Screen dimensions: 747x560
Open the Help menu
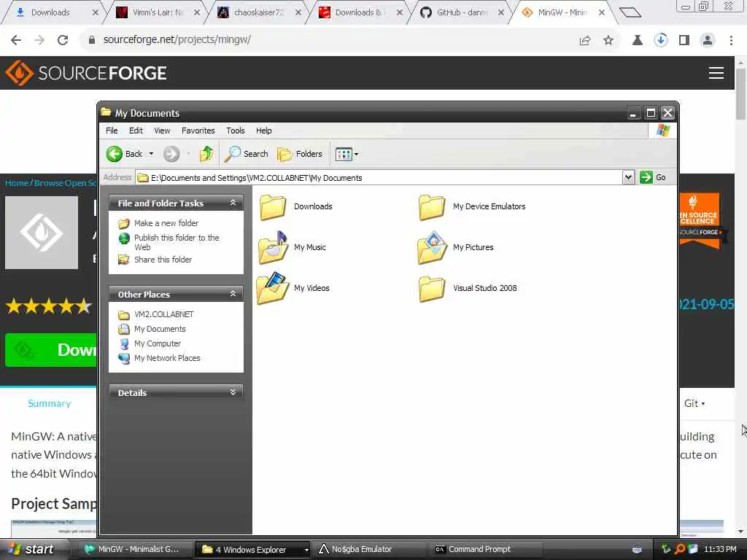pyautogui.click(x=263, y=131)
